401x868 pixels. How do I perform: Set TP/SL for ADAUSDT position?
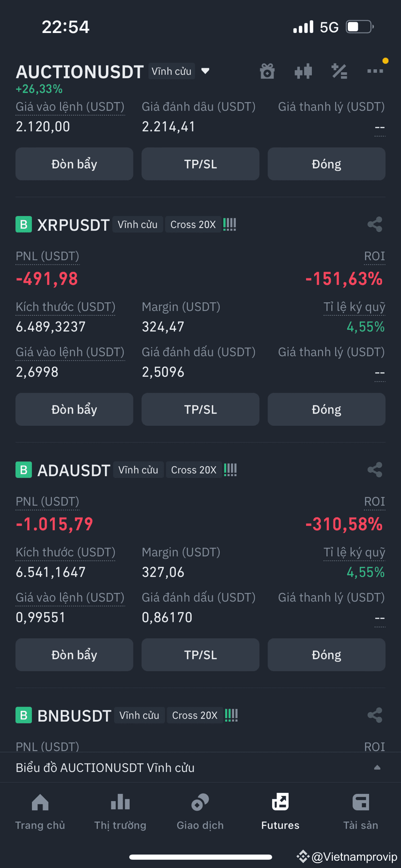point(200,655)
